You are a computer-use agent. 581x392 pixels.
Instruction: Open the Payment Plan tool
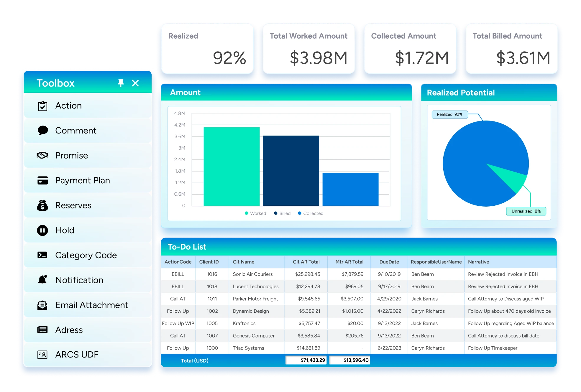pos(83,180)
